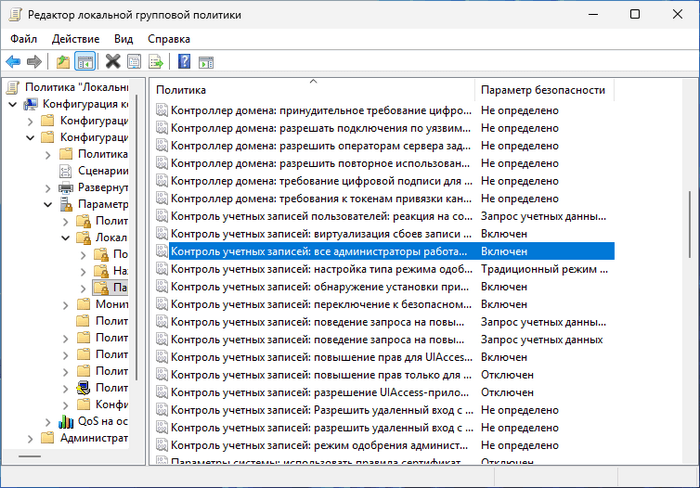Select 'обнаружение установки при' policy row
Screen dimensions: 700x488
(383, 287)
